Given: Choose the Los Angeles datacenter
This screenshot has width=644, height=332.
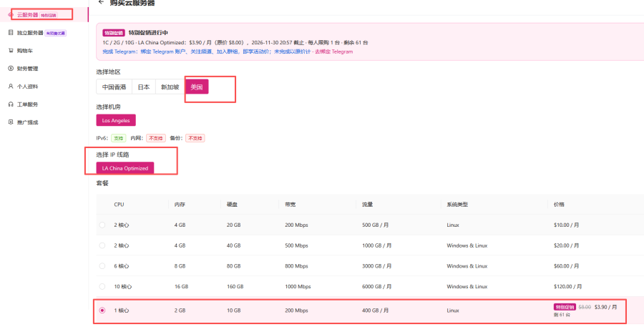Looking at the screenshot, I should pos(116,120).
